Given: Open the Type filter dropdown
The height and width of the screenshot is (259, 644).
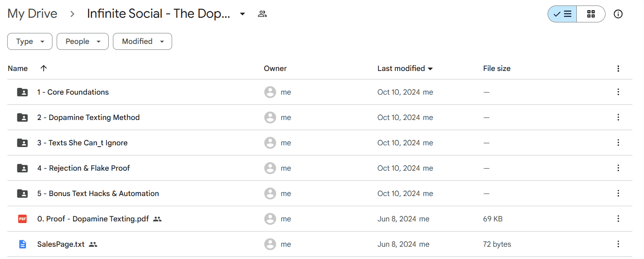Looking at the screenshot, I should [30, 41].
